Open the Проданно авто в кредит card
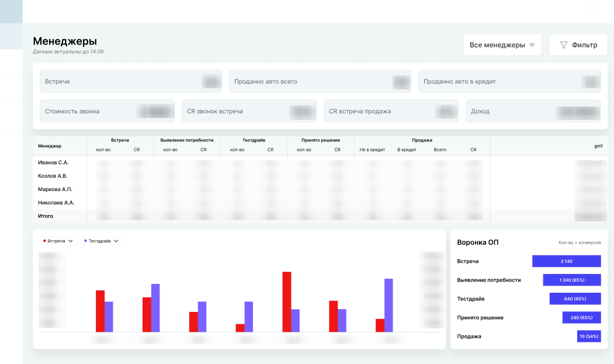The width and height of the screenshot is (614, 364). pyautogui.click(x=509, y=81)
